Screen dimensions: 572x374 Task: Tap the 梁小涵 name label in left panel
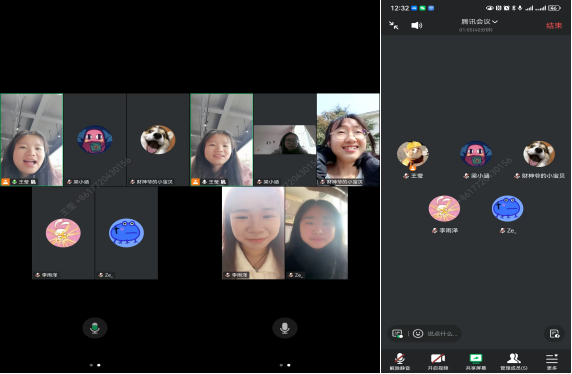tap(81, 182)
